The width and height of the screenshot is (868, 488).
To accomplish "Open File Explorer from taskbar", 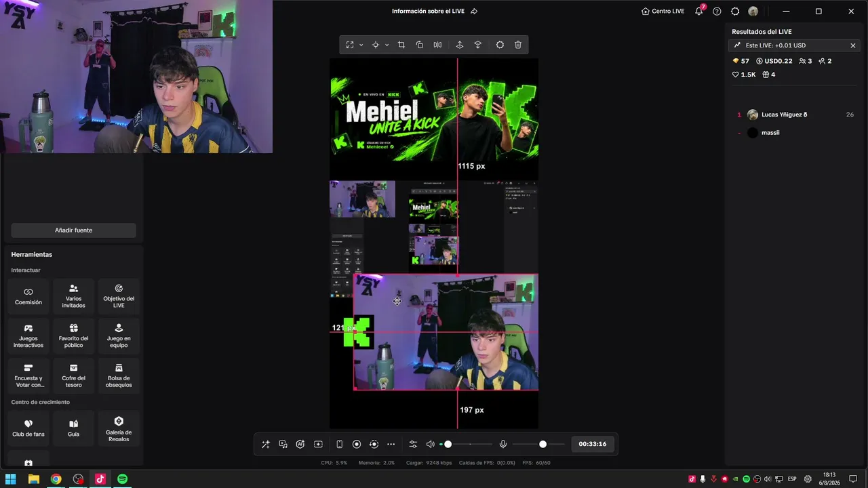I will (33, 479).
